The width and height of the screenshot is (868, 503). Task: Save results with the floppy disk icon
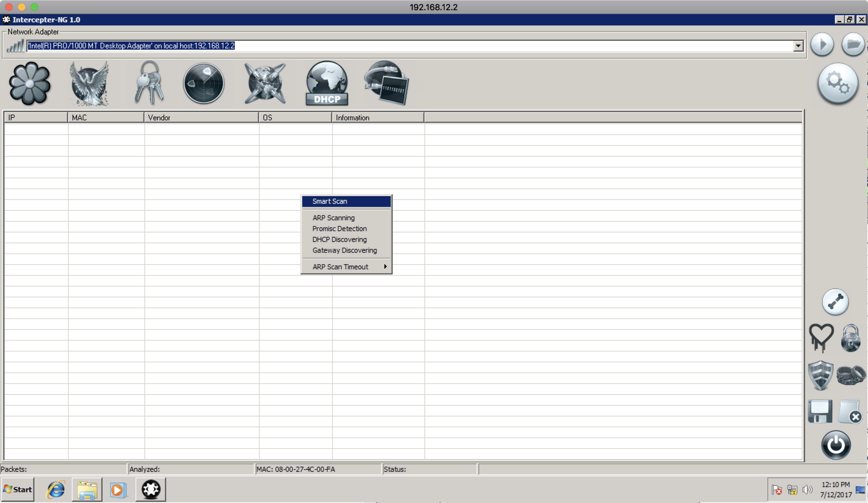820,411
